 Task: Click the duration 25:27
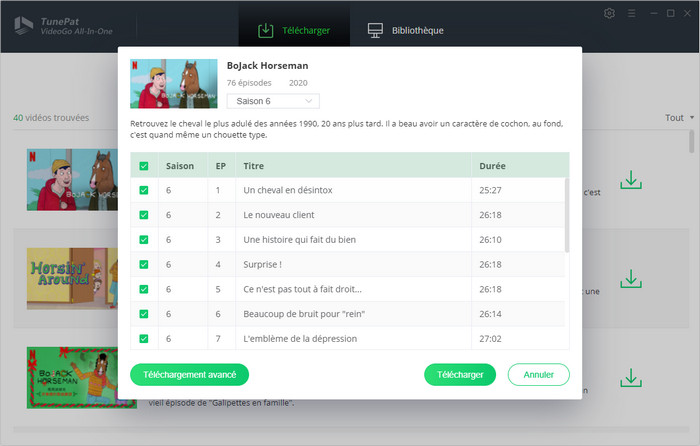[x=490, y=190]
